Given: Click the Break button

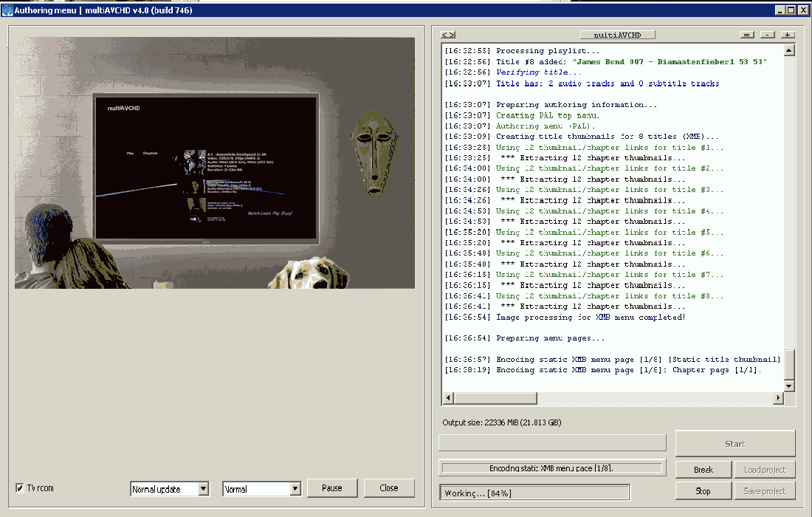Looking at the screenshot, I should (703, 470).
